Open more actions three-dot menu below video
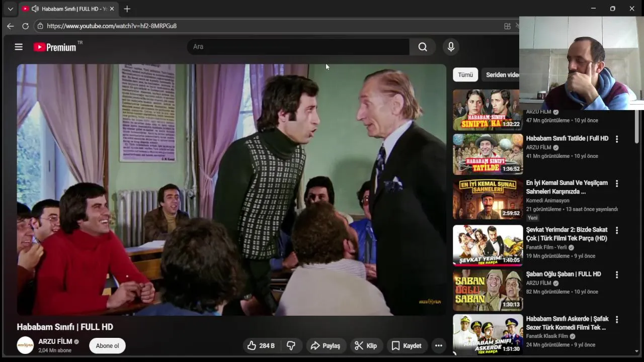644x362 pixels. [439, 345]
